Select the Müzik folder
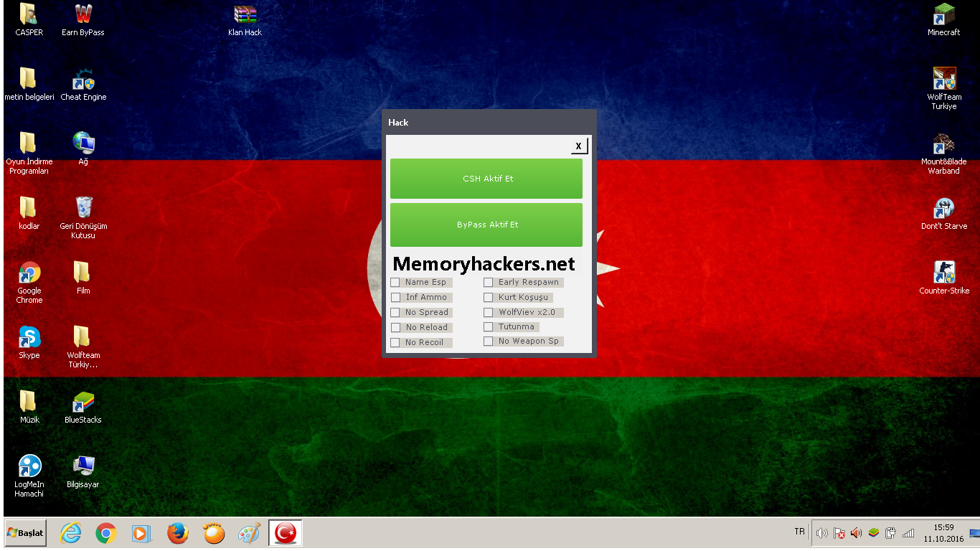 (29, 407)
